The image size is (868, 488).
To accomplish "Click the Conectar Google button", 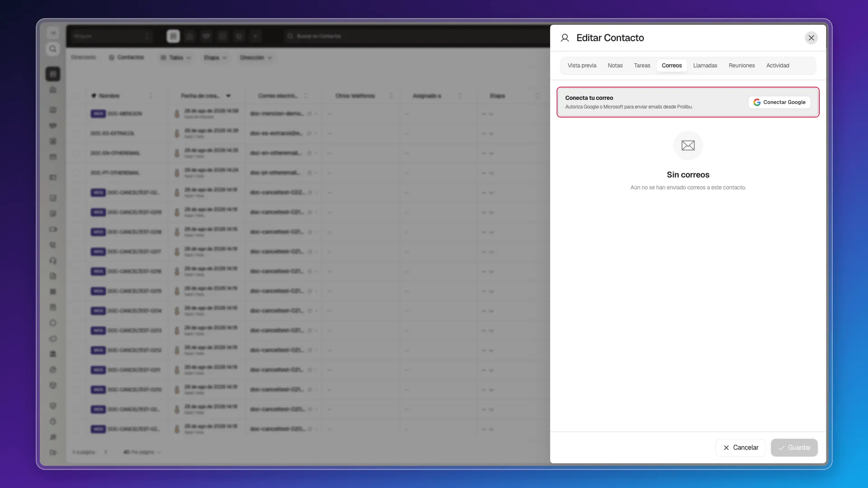I will (x=779, y=103).
